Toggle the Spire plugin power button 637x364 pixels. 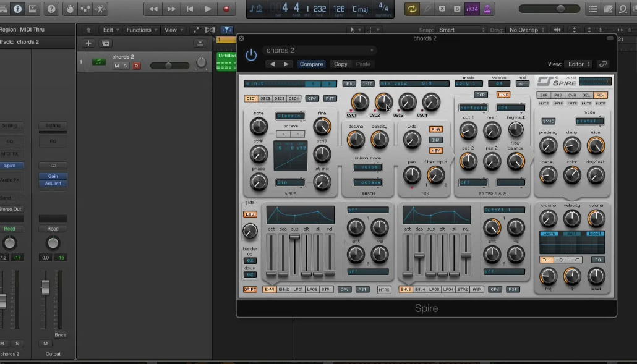pos(251,55)
